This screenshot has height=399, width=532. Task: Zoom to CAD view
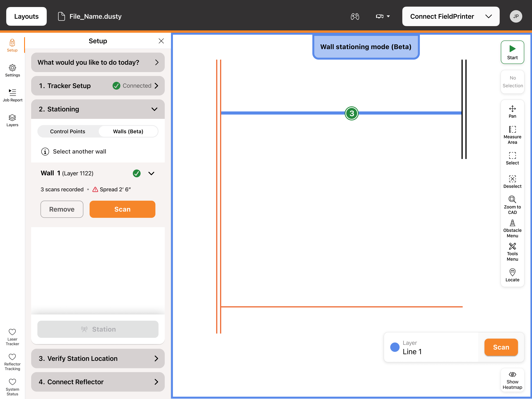tap(512, 205)
